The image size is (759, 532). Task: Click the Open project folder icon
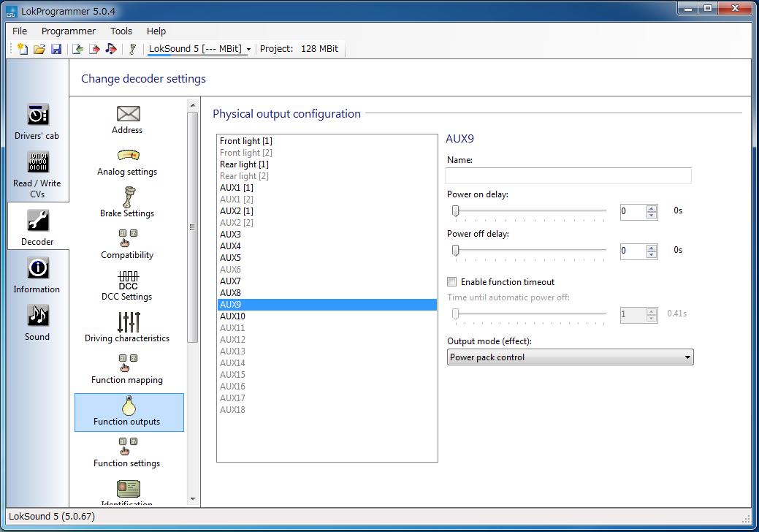39,49
